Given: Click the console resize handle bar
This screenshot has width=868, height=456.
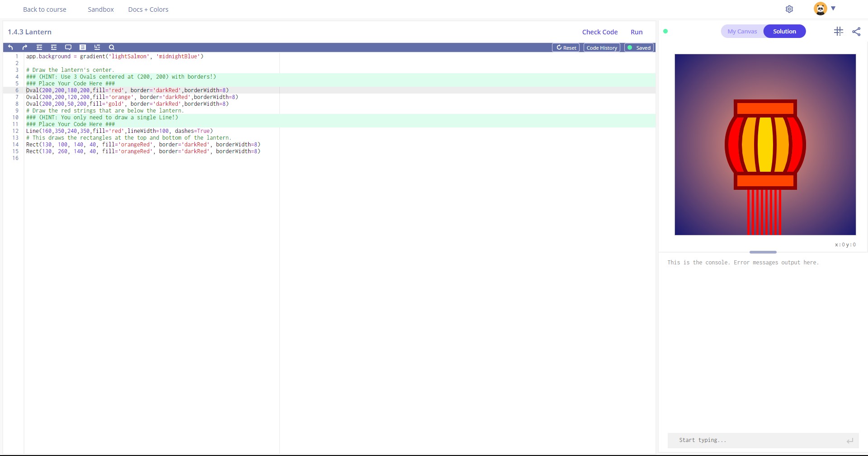Looking at the screenshot, I should point(763,252).
